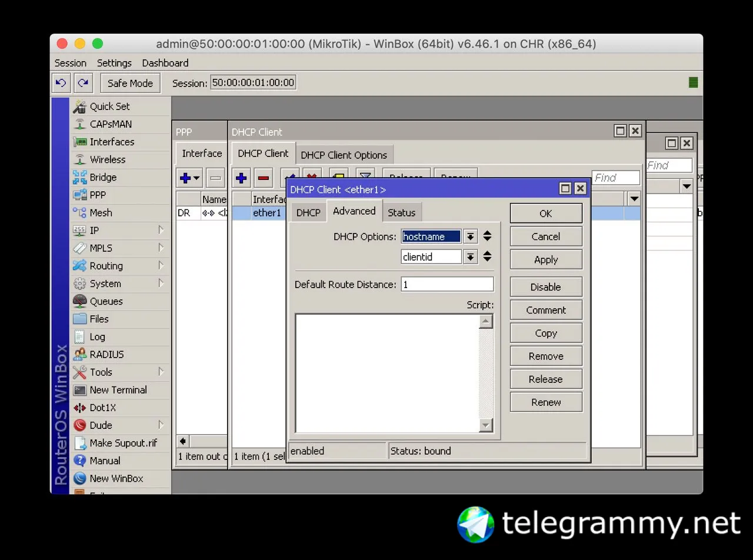Click Cancel in DHCP Client dialog

coord(546,236)
